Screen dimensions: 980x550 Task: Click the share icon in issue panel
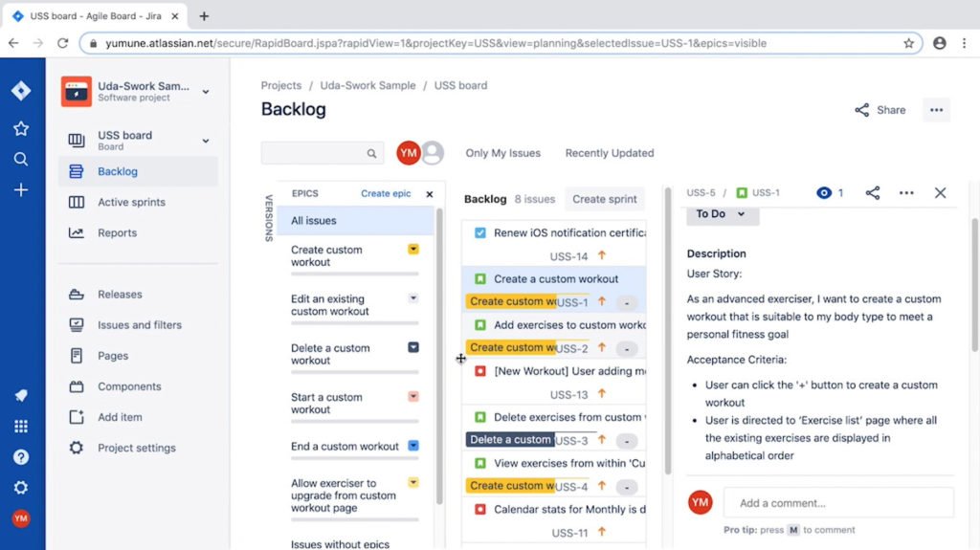coord(873,193)
